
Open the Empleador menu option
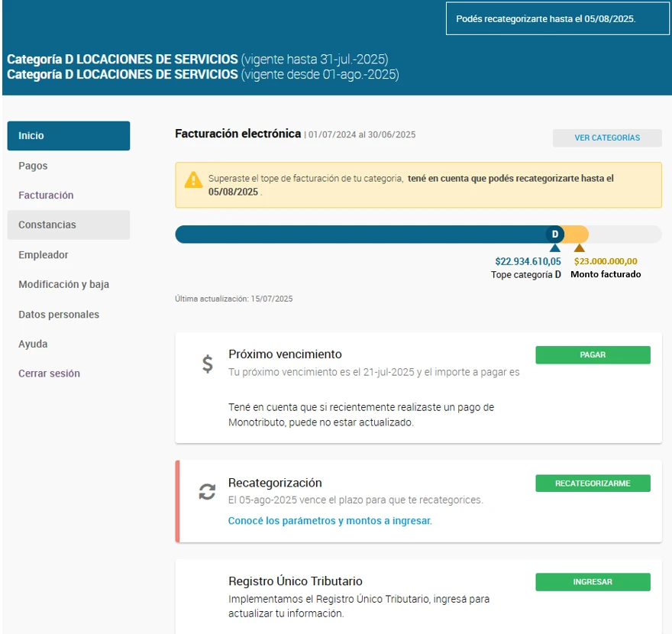(x=44, y=255)
